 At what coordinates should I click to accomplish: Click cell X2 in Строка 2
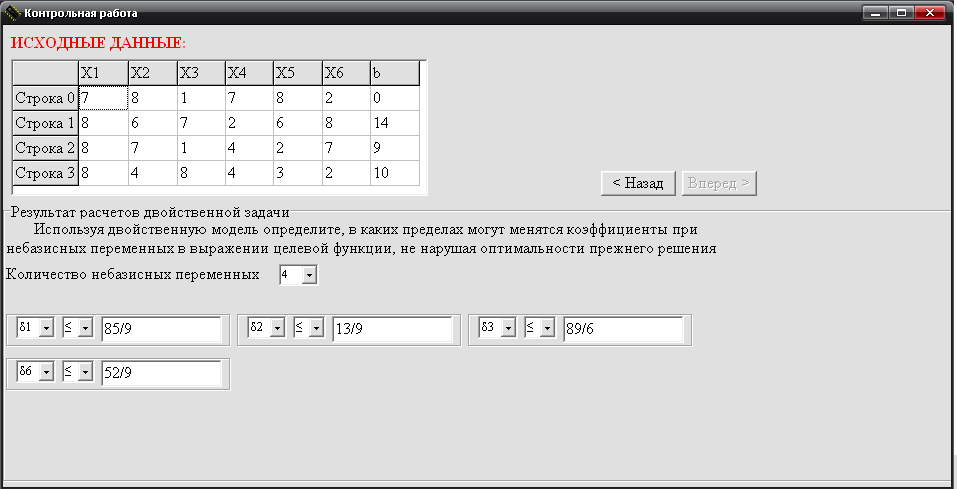pyautogui.click(x=153, y=148)
